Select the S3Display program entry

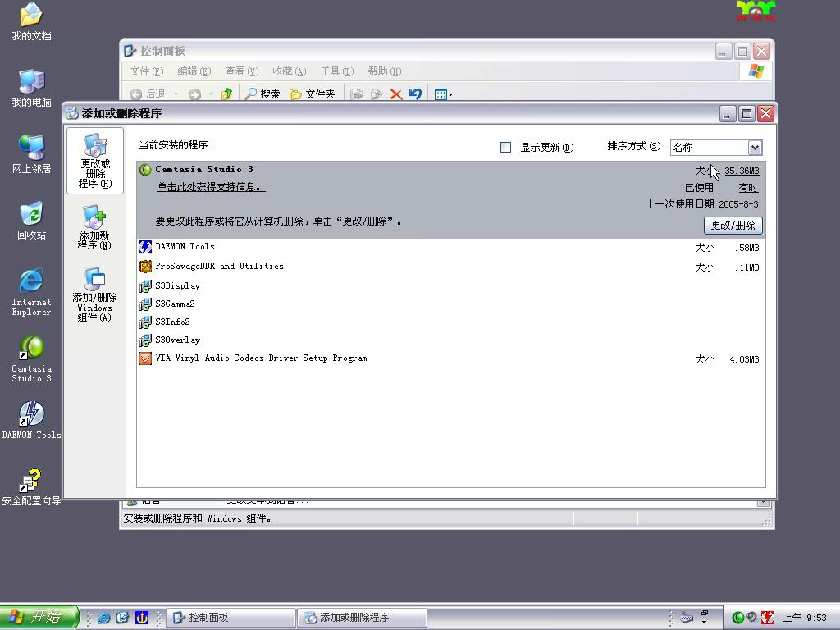click(x=451, y=286)
